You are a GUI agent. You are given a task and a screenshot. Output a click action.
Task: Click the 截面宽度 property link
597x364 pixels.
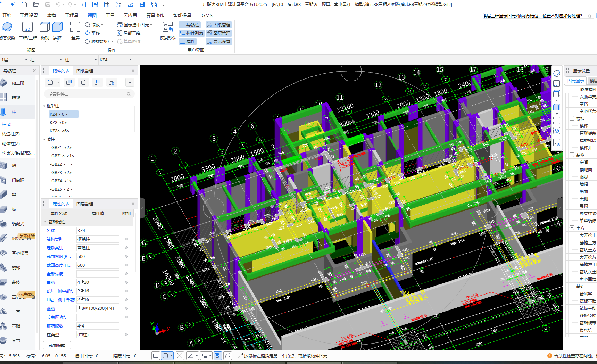tap(59, 256)
